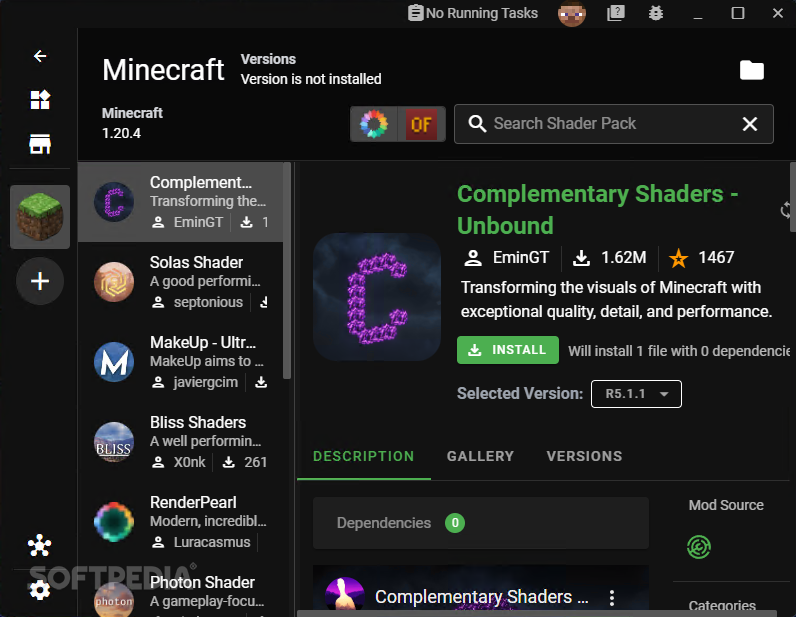796x617 pixels.
Task: Click the Steve avatar account icon
Action: click(x=572, y=13)
